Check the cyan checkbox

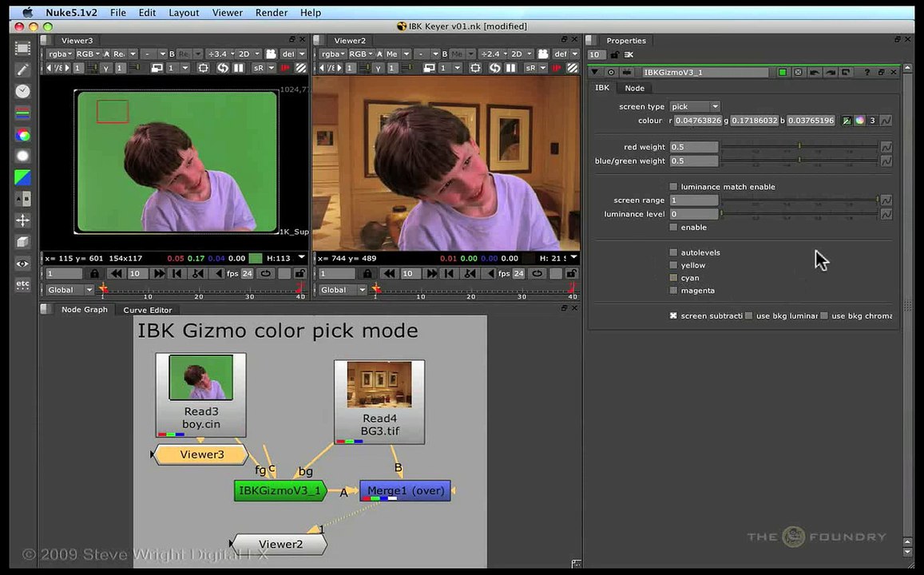point(673,277)
